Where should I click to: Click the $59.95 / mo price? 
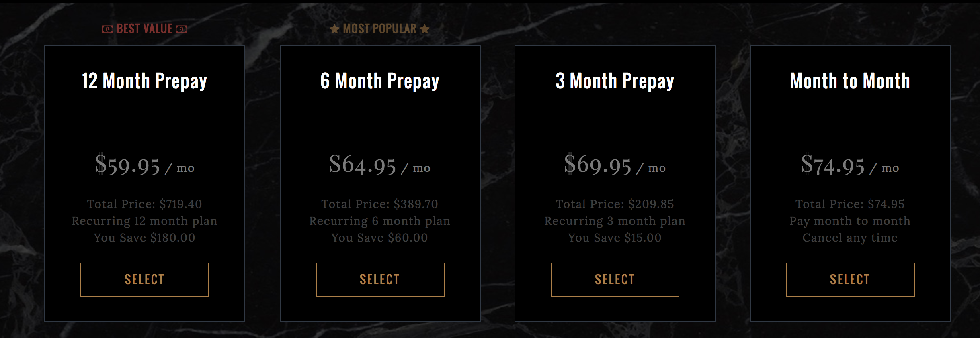coord(144,165)
